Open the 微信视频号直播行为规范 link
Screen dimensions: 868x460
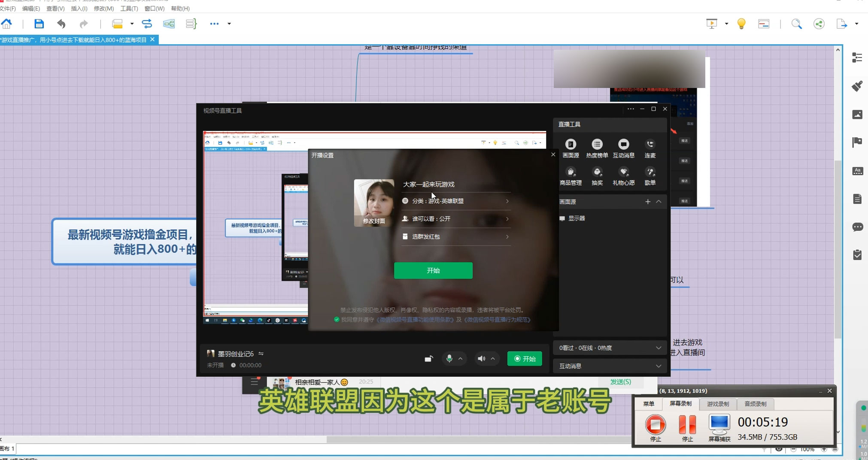click(x=498, y=320)
